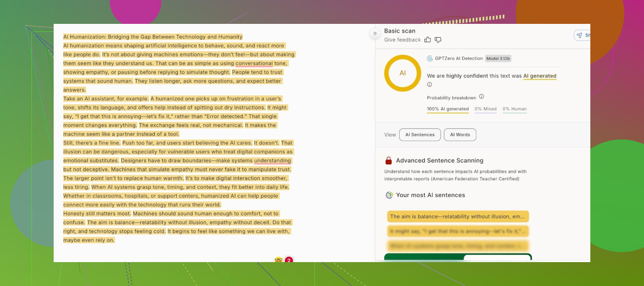Select the 0% Human breakdown tab
The height and width of the screenshot is (286, 644).
514,109
